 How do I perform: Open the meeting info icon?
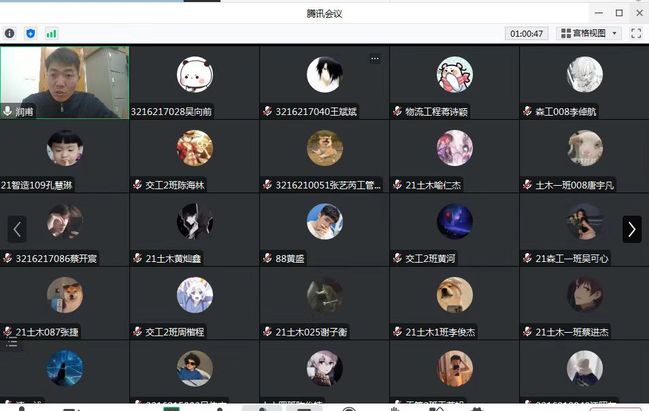[x=10, y=33]
